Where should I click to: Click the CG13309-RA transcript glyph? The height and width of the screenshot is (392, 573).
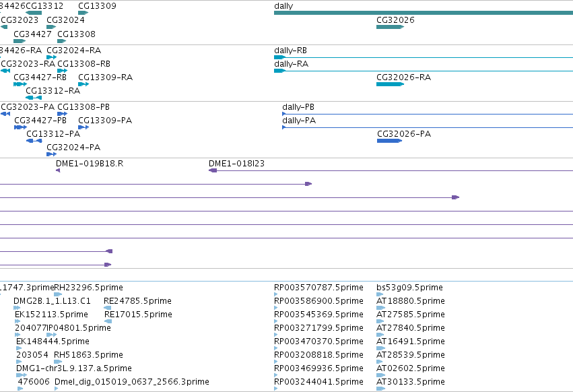coord(83,84)
